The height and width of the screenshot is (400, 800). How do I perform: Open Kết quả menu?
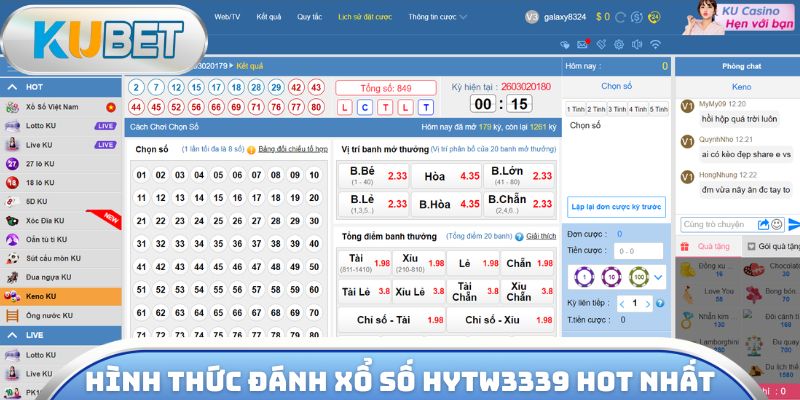[x=269, y=17]
